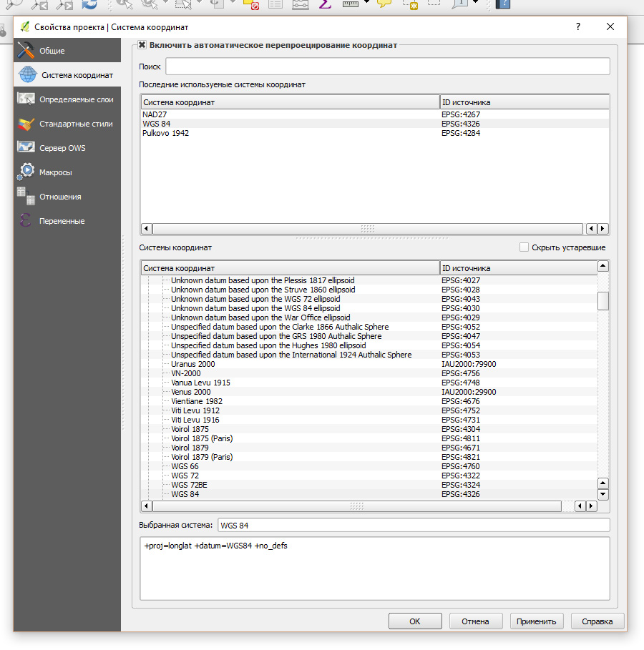Select the ruler Measure tool in the toolbar
Viewport: 644px width, 650px height.
point(350,4)
